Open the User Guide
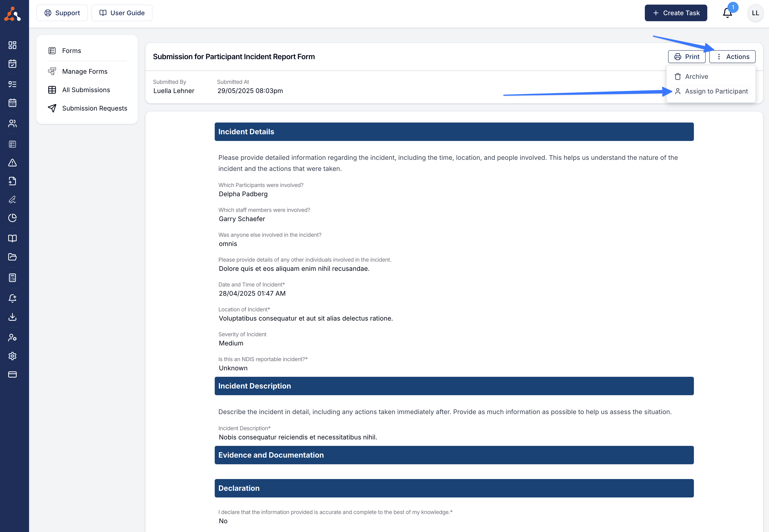769x532 pixels. pos(122,13)
